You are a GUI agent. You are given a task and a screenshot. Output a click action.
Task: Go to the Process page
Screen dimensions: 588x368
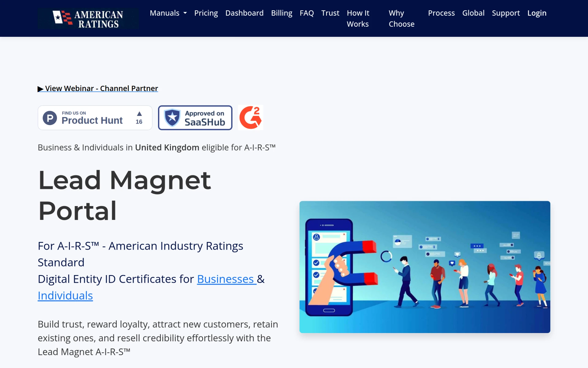[x=441, y=13]
